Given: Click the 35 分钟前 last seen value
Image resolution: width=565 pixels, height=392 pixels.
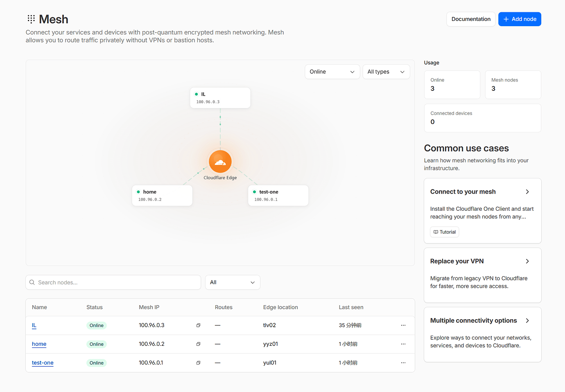Looking at the screenshot, I should click(350, 325).
